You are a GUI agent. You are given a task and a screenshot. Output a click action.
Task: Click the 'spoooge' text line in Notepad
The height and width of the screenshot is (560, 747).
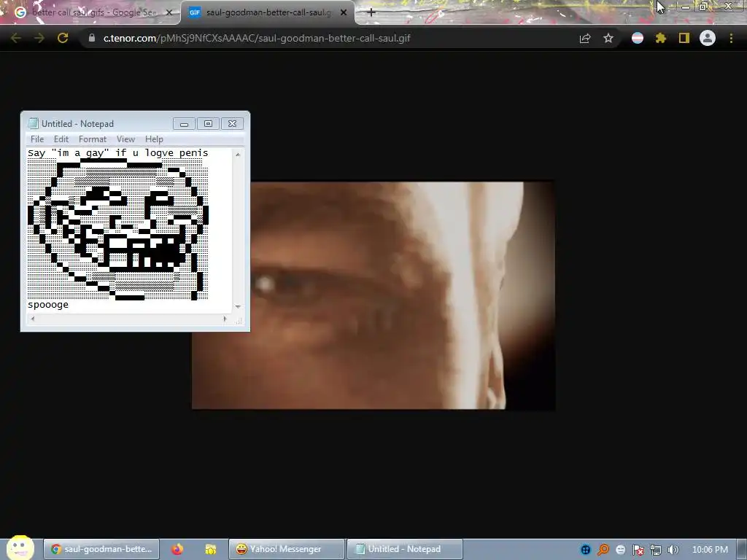pyautogui.click(x=48, y=305)
